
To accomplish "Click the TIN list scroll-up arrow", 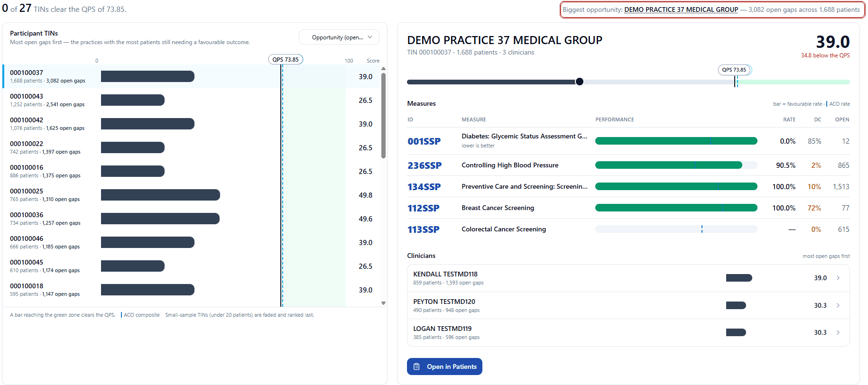I will click(383, 68).
